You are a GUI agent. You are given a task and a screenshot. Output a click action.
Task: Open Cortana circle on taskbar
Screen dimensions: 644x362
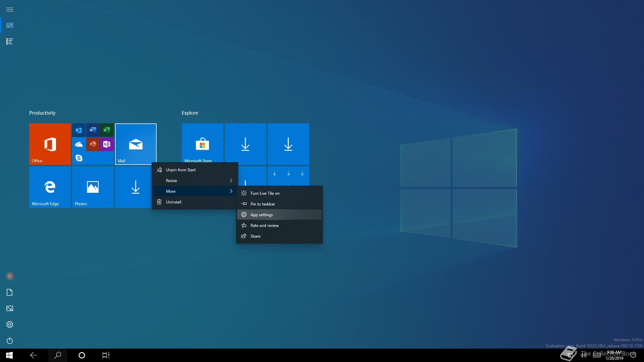tap(82, 355)
